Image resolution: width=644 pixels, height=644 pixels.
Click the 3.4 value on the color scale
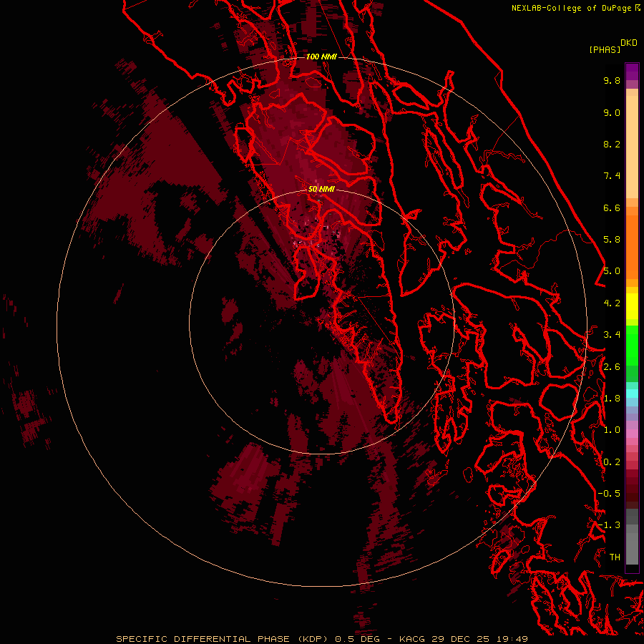[612, 335]
